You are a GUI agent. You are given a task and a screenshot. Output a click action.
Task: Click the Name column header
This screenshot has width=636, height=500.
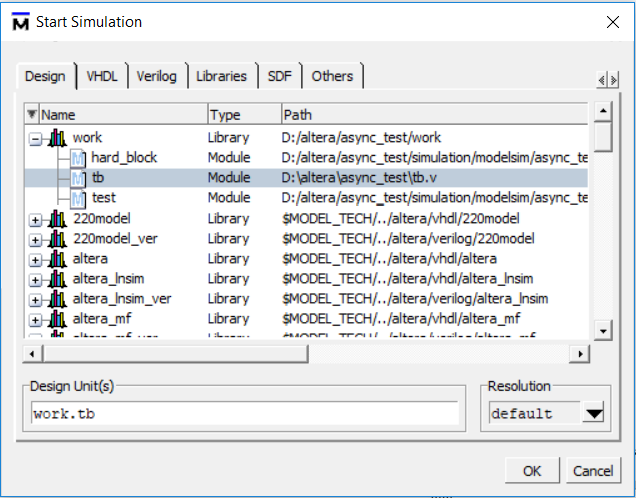click(123, 114)
